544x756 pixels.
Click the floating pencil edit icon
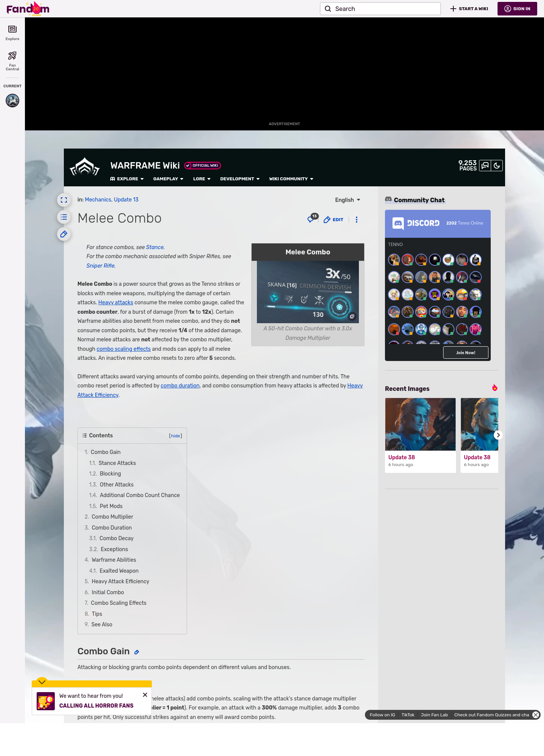(x=64, y=234)
